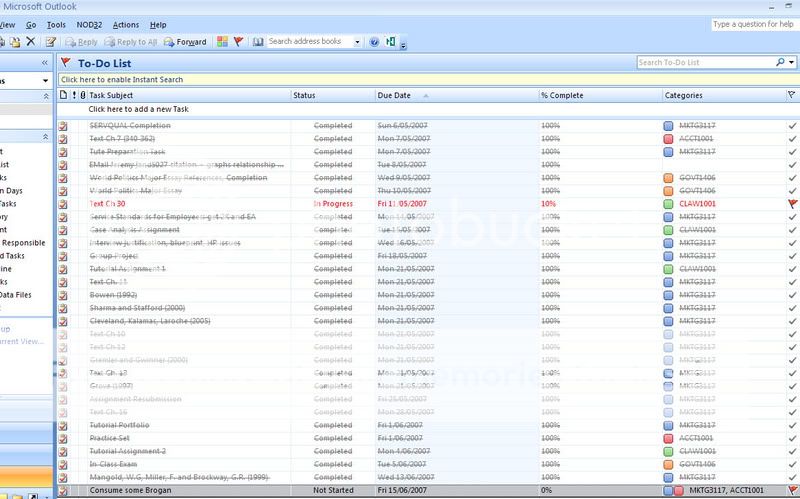Image resolution: width=800 pixels, height=499 pixels.
Task: Sort by the Due Date column header
Action: click(457, 95)
